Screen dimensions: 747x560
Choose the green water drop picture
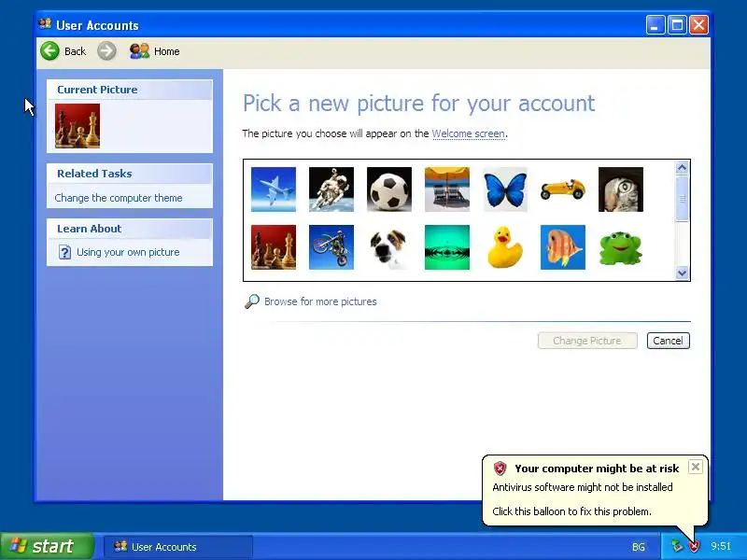[447, 247]
